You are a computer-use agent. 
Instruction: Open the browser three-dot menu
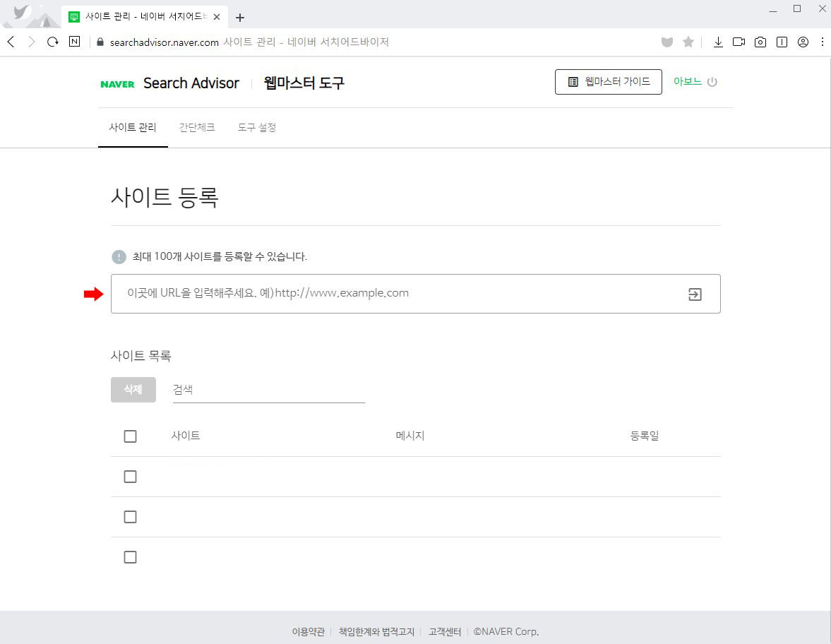pos(823,42)
